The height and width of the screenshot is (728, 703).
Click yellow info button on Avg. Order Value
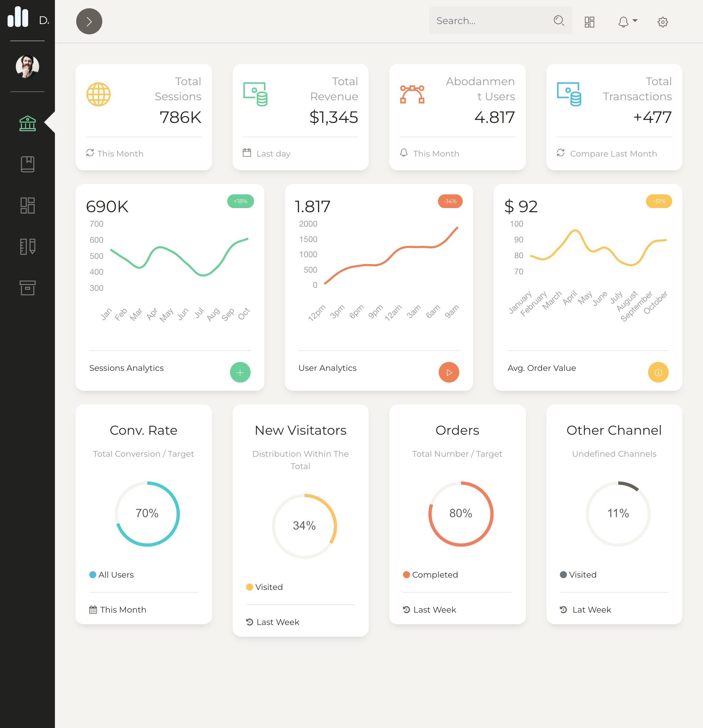pos(658,372)
